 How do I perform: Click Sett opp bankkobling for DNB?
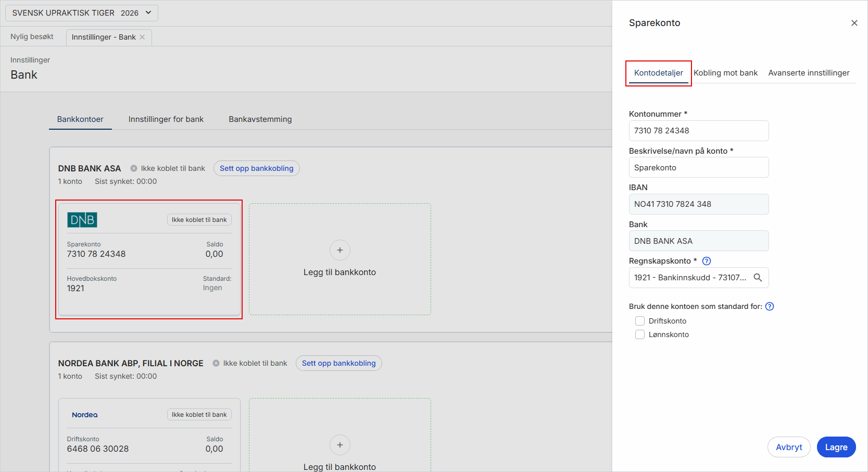pyautogui.click(x=257, y=168)
